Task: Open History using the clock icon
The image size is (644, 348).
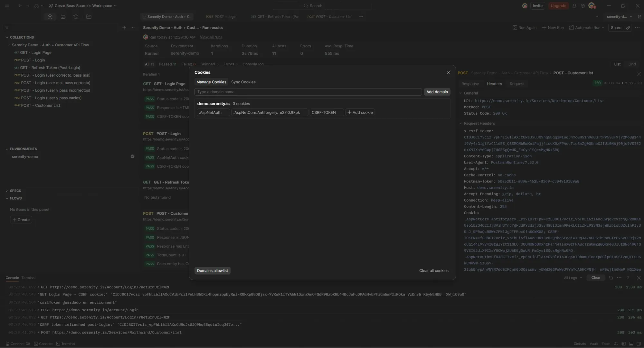Action: (76, 16)
